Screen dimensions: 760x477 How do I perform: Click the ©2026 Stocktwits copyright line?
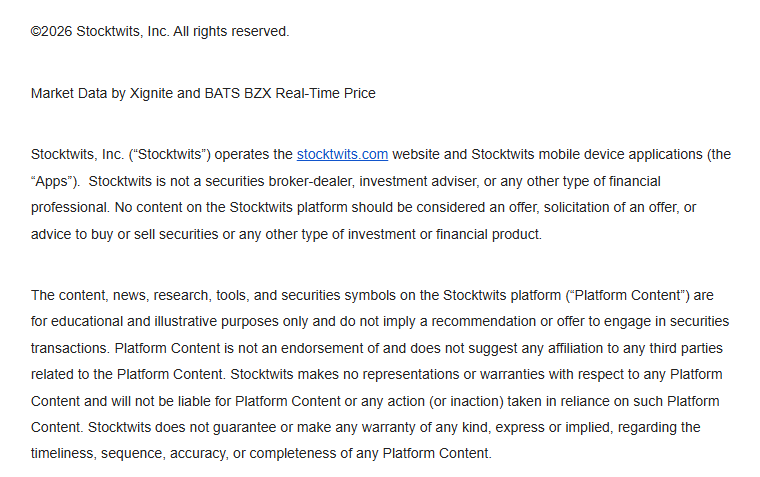[x=160, y=32]
